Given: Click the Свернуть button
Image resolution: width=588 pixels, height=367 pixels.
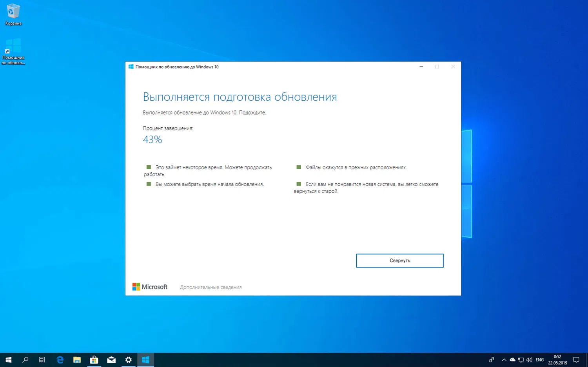Looking at the screenshot, I should coord(400,260).
